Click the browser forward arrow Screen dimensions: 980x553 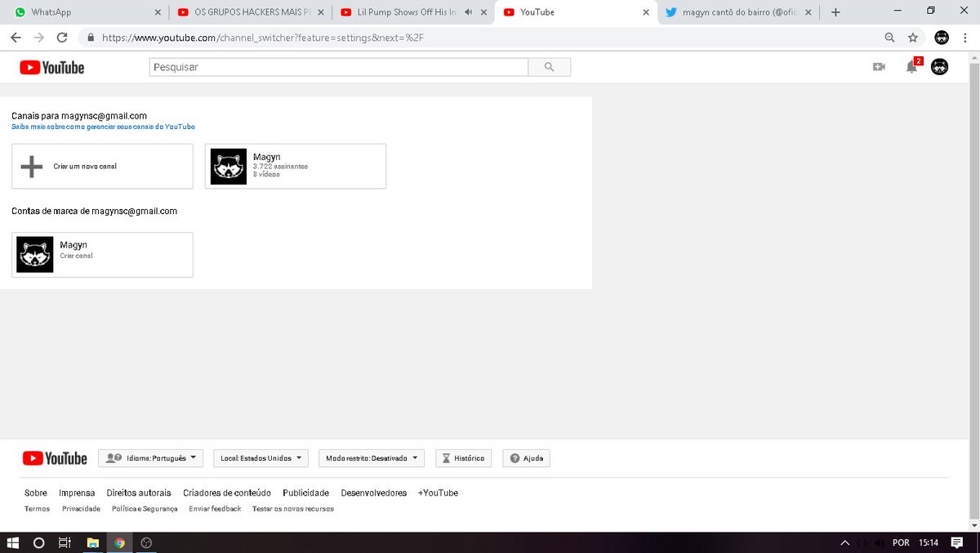click(x=38, y=38)
